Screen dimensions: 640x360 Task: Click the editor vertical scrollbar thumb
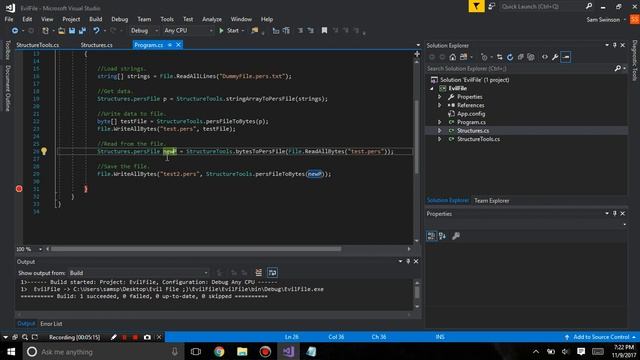pos(417,137)
